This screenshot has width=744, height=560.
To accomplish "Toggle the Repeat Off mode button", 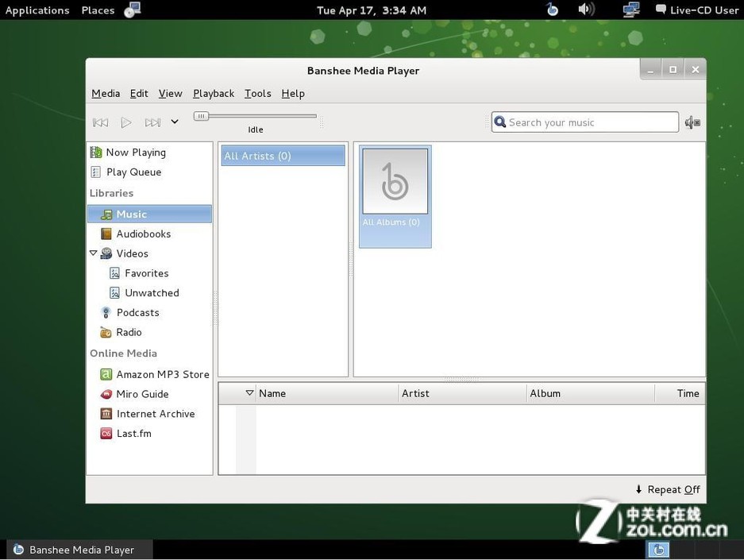I will click(x=668, y=490).
